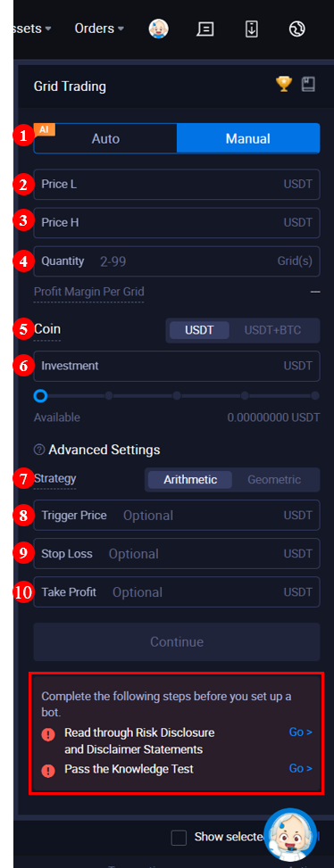Open the user avatar profile icon

click(x=158, y=29)
